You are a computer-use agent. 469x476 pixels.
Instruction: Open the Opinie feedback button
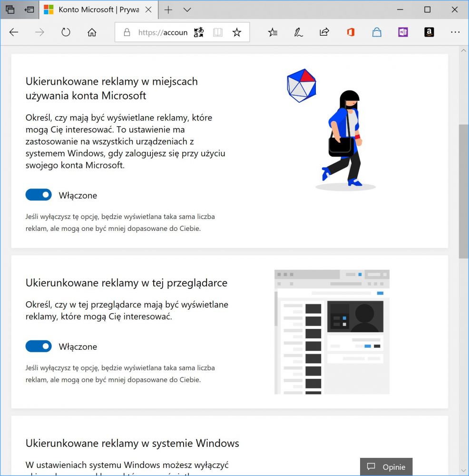(x=386, y=467)
